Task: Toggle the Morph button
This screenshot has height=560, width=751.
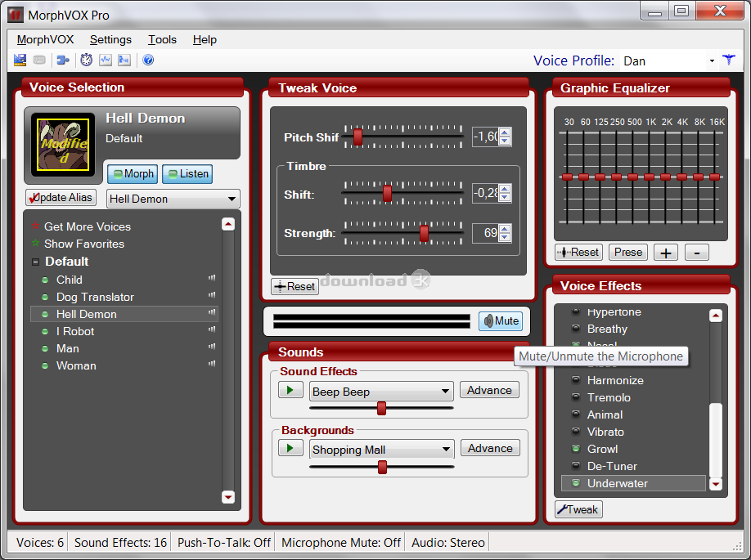Action: [133, 174]
